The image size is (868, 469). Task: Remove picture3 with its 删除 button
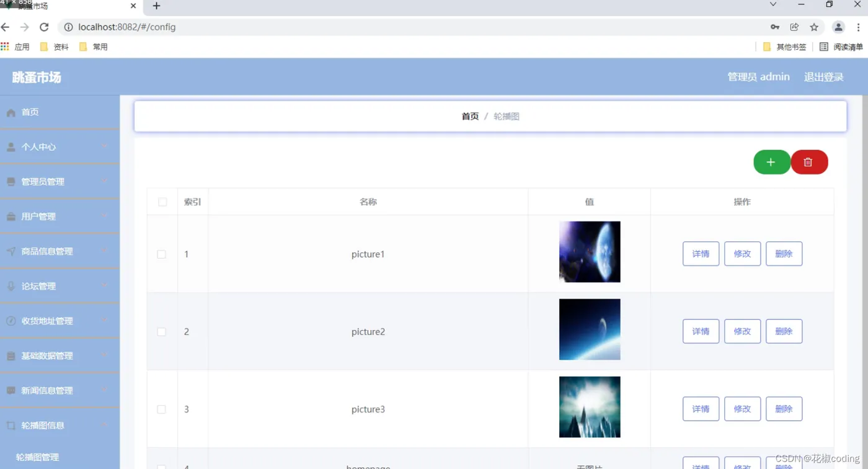[x=784, y=409]
